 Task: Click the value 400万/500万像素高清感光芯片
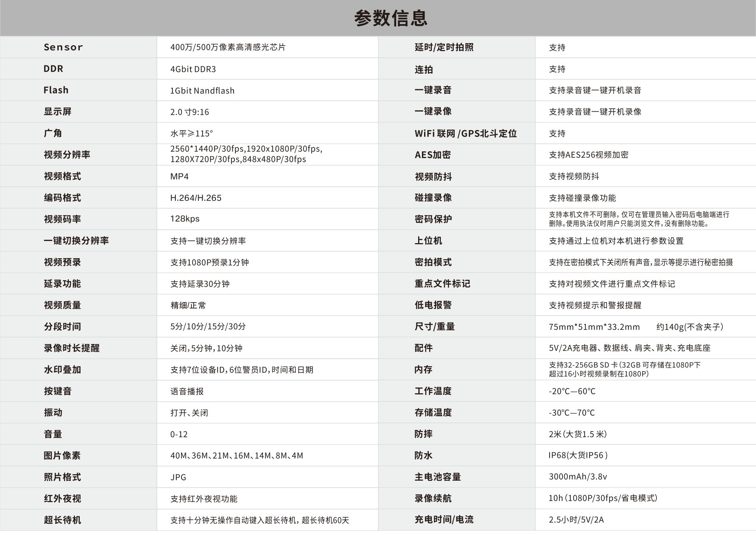(x=228, y=47)
